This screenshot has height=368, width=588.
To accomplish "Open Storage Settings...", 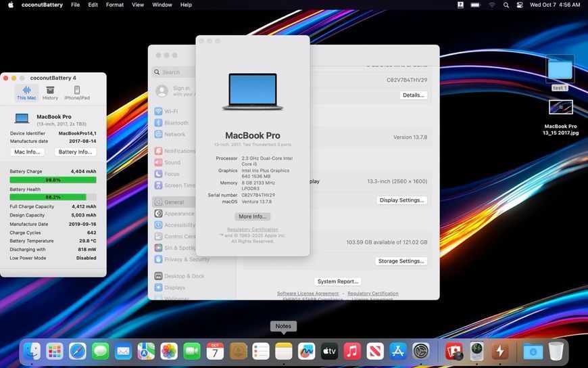I will 401,261.
